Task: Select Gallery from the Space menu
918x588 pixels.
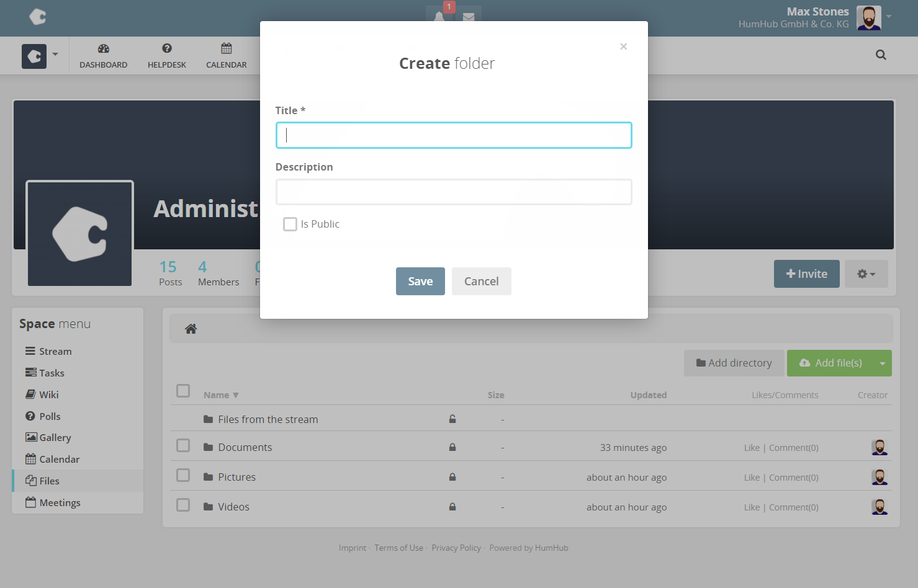Action: (55, 437)
